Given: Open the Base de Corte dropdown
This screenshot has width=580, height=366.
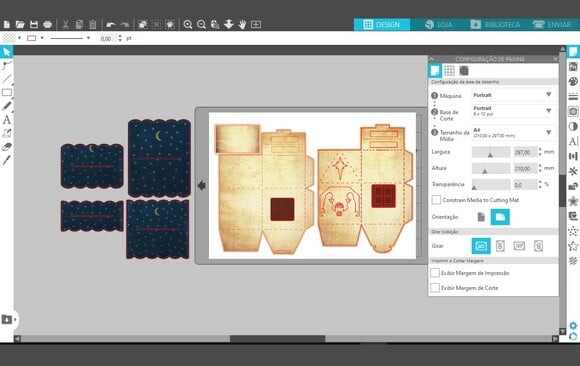Looking at the screenshot, I should 514,111.
